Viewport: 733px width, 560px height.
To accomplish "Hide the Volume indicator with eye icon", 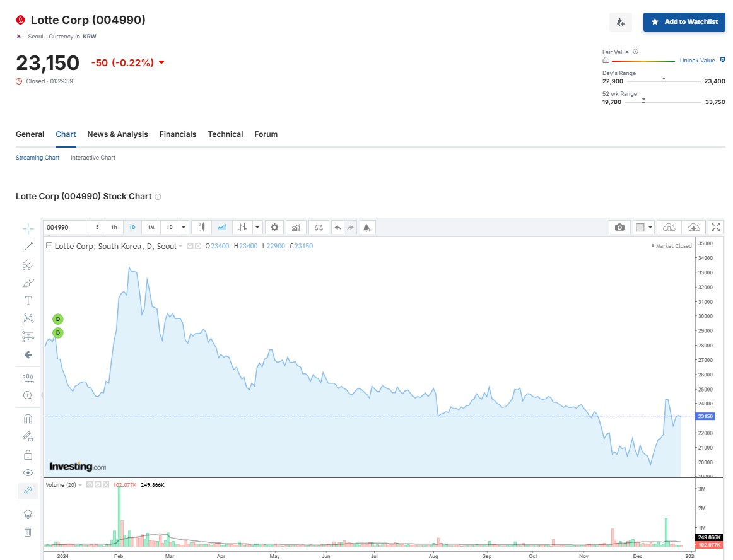I will click(90, 485).
